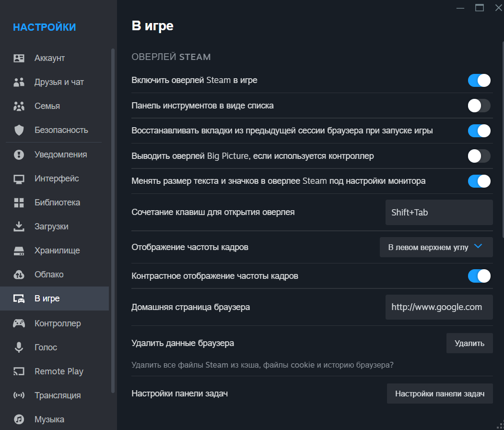Open the frame rate display position dropdown
The width and height of the screenshot is (504, 430).
(436, 247)
